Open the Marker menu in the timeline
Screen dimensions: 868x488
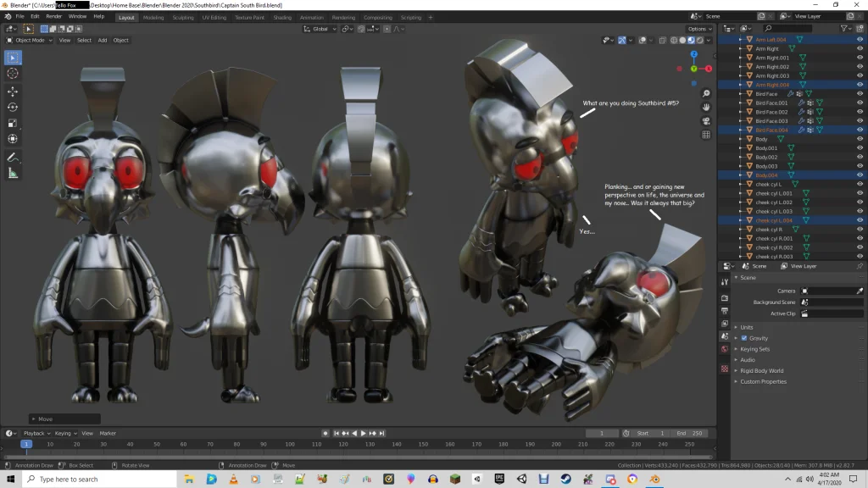[x=108, y=434]
